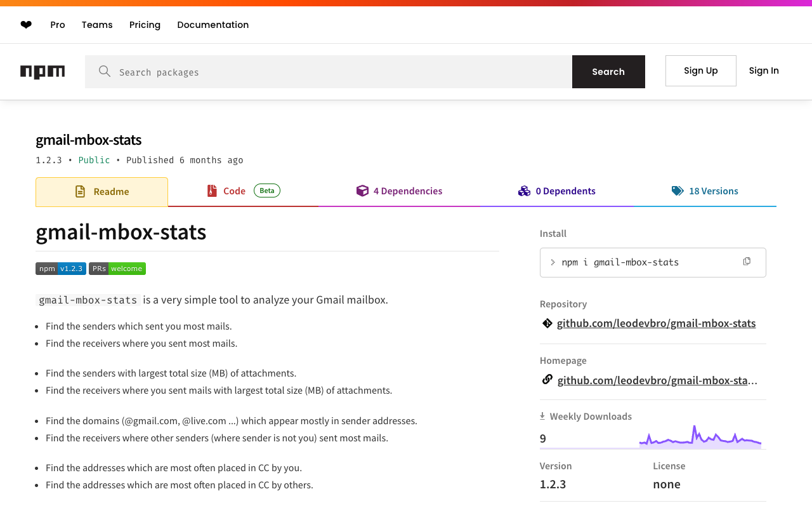Copy the npm install command
This screenshot has height=508, width=812.
[x=747, y=262]
